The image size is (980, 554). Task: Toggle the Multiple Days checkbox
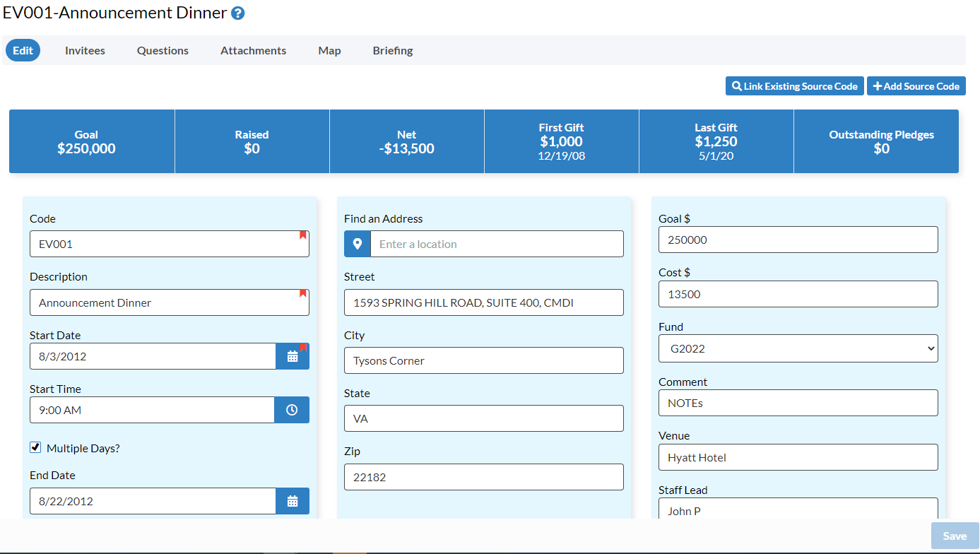(x=35, y=447)
